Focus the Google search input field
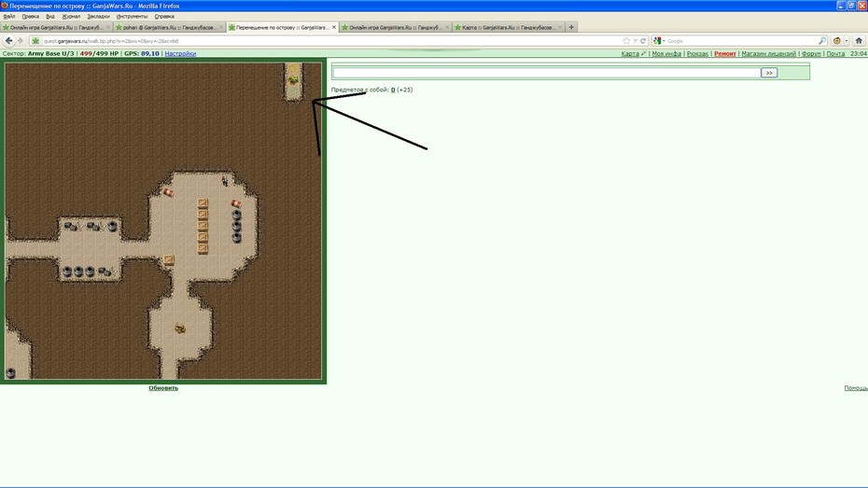 pyautogui.click(x=742, y=41)
